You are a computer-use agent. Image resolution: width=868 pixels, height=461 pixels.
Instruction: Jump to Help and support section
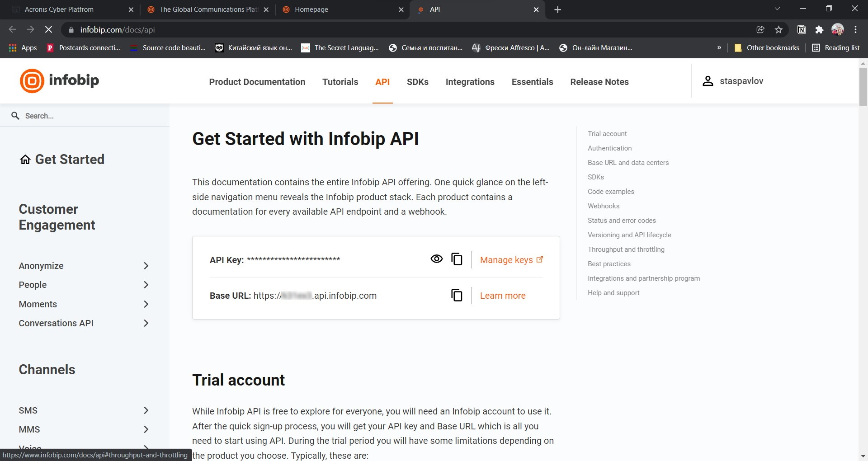pos(613,293)
